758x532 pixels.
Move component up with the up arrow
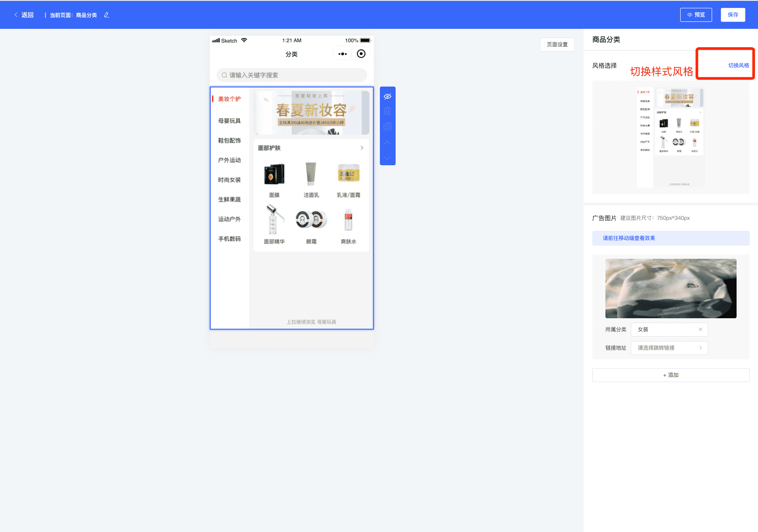click(x=387, y=143)
